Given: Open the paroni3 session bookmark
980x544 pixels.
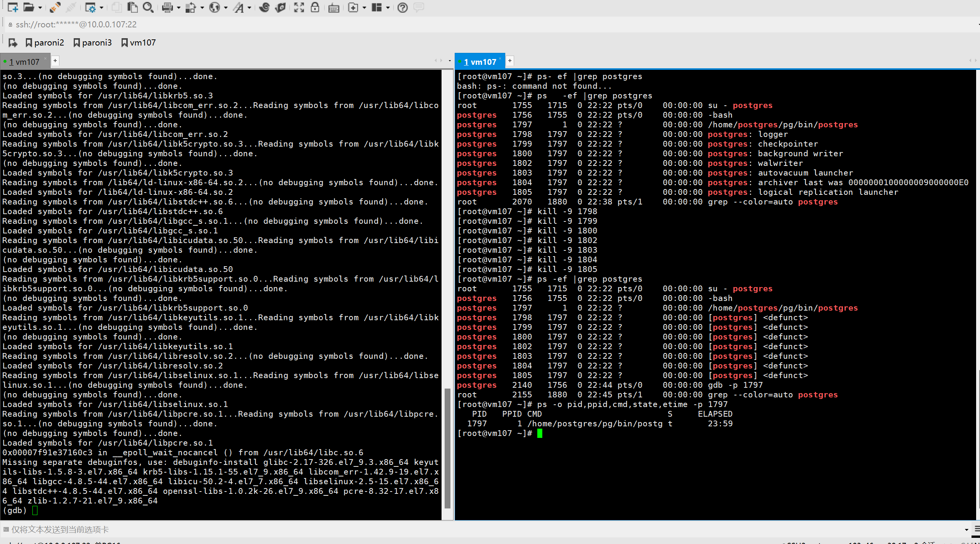Looking at the screenshot, I should click(93, 42).
